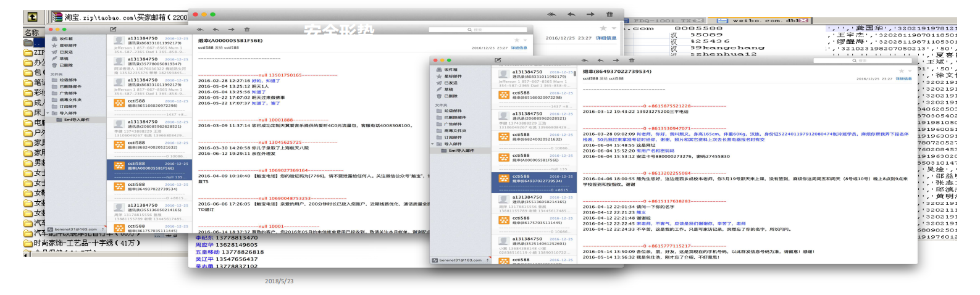The height and width of the screenshot is (295, 980).
Task: Click the search field in the middle mail window
Action: pyautogui.click(x=479, y=30)
